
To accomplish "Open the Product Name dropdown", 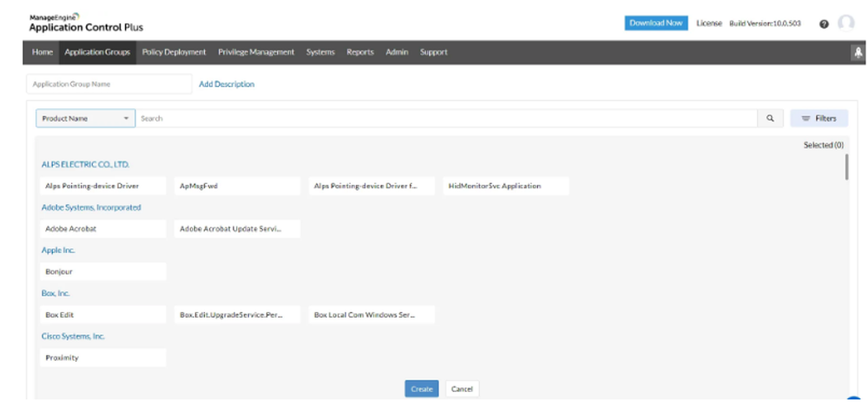I will 86,118.
